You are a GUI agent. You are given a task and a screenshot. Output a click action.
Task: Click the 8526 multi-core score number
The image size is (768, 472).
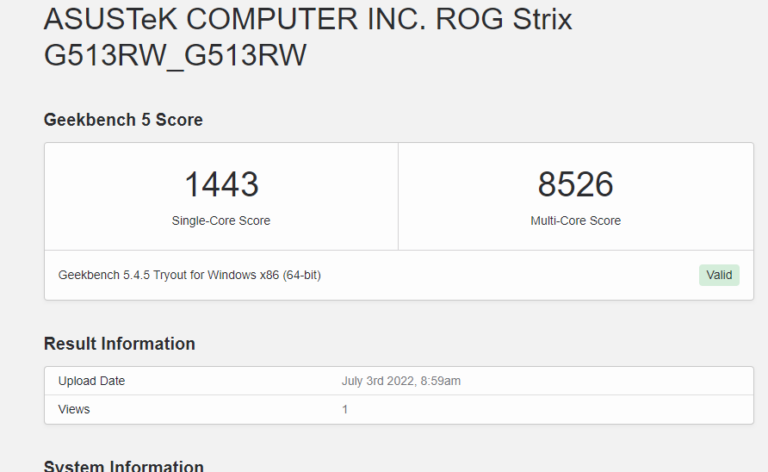tap(575, 184)
